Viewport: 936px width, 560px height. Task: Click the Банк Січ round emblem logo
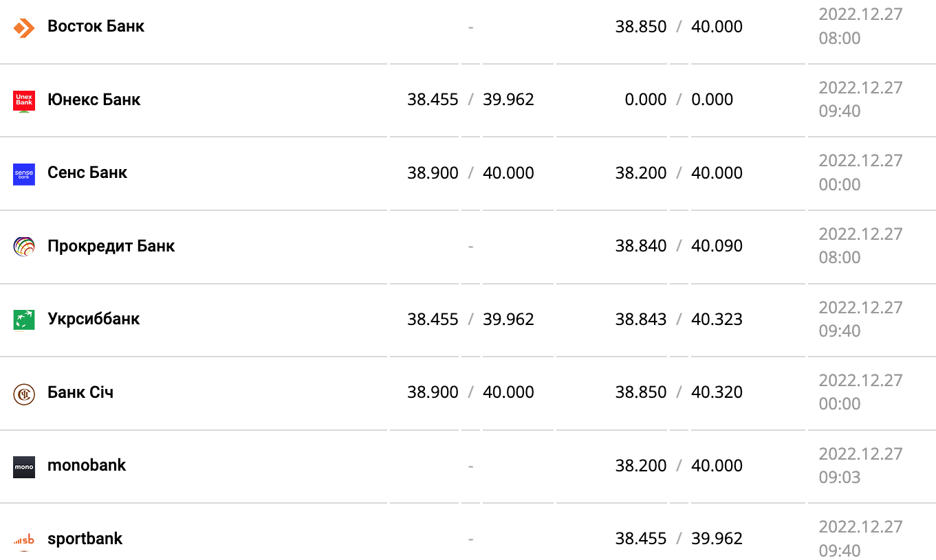[x=24, y=394]
